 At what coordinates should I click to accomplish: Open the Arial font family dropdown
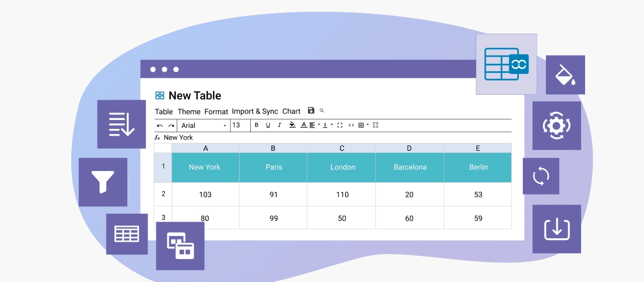[x=203, y=126]
